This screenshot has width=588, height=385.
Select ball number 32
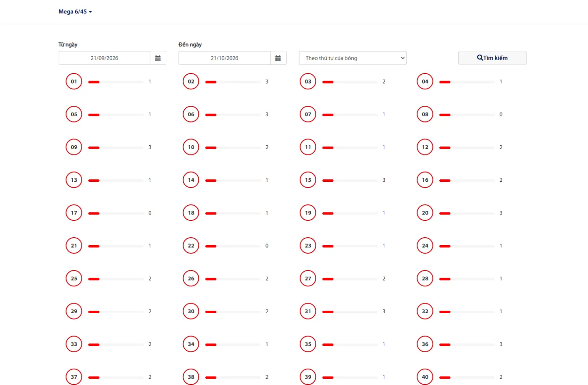tap(425, 311)
